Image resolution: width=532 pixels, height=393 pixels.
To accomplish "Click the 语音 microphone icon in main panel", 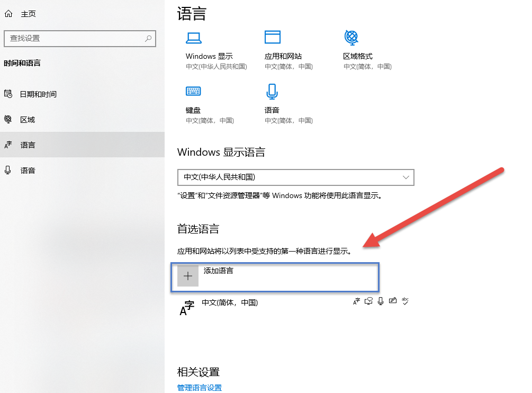I will pyautogui.click(x=272, y=92).
